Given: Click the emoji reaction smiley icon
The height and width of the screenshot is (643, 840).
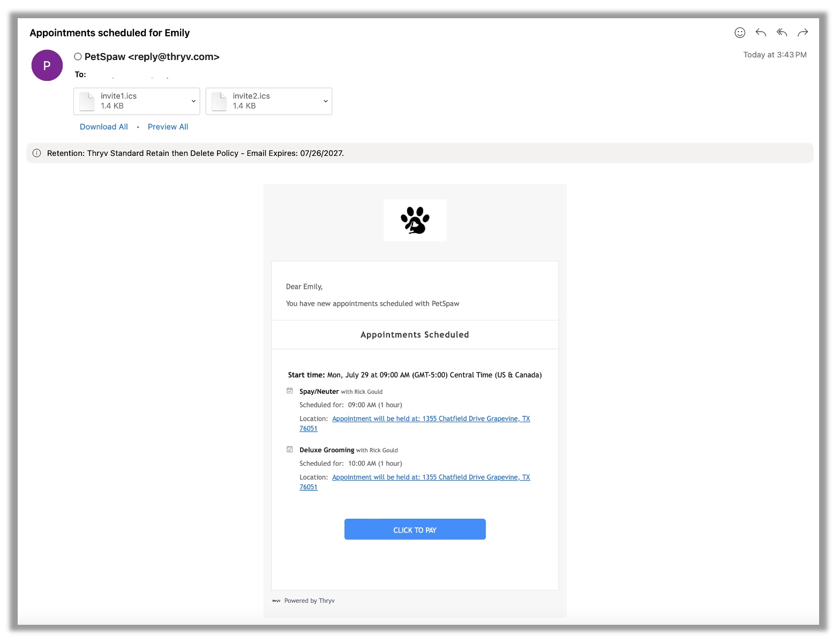Looking at the screenshot, I should [739, 33].
